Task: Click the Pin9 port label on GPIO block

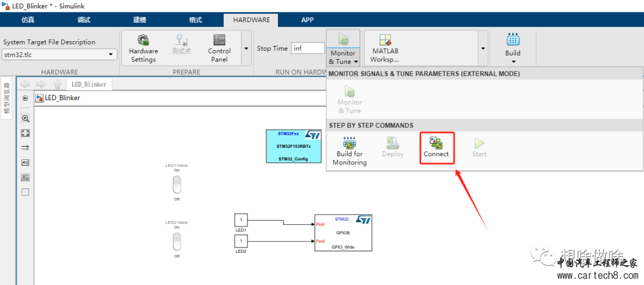Action: (320, 241)
